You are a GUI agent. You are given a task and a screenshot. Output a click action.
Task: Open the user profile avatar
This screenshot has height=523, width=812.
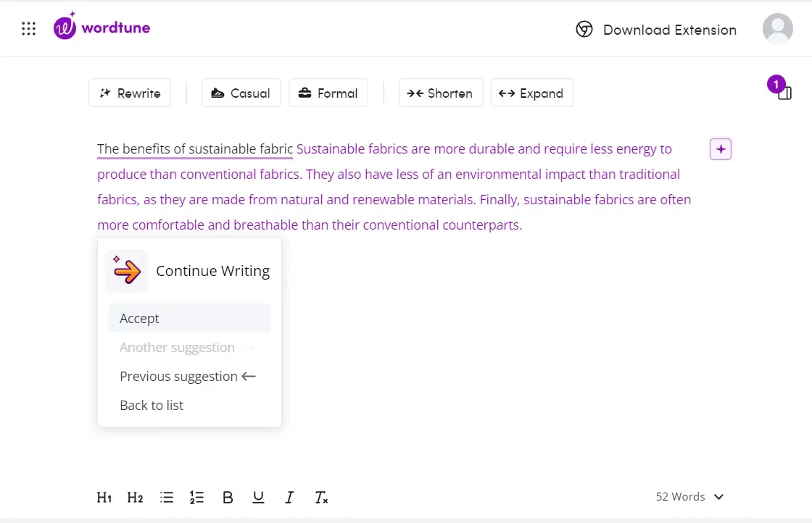pyautogui.click(x=777, y=28)
